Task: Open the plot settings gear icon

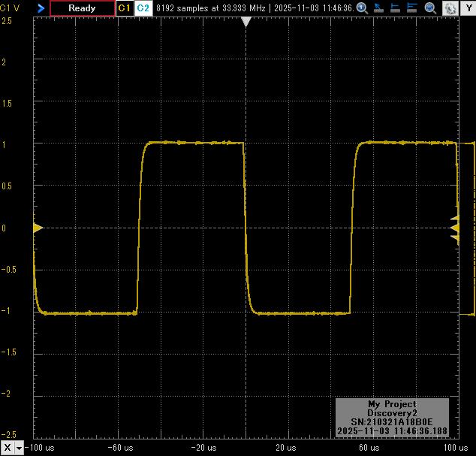Action: coord(450,8)
